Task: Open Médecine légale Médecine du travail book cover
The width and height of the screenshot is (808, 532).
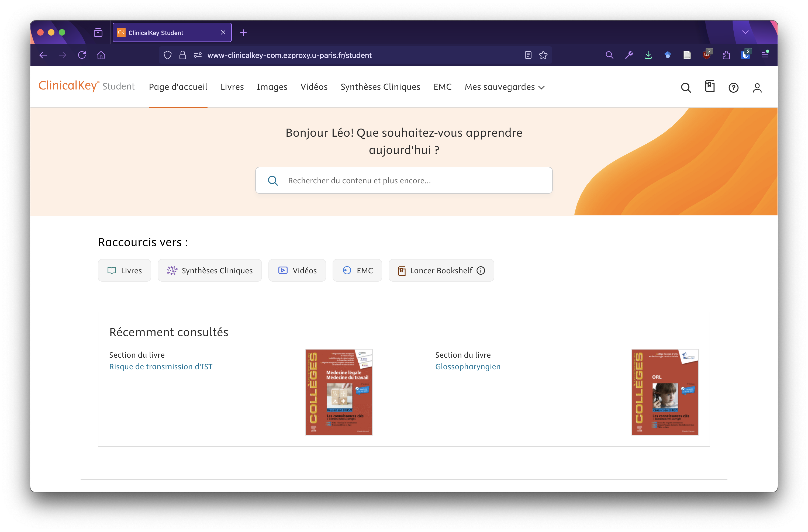Action: [x=339, y=392]
